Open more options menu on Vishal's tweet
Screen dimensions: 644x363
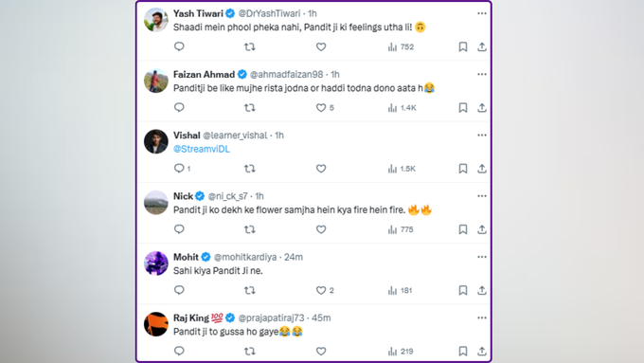pos(482,136)
